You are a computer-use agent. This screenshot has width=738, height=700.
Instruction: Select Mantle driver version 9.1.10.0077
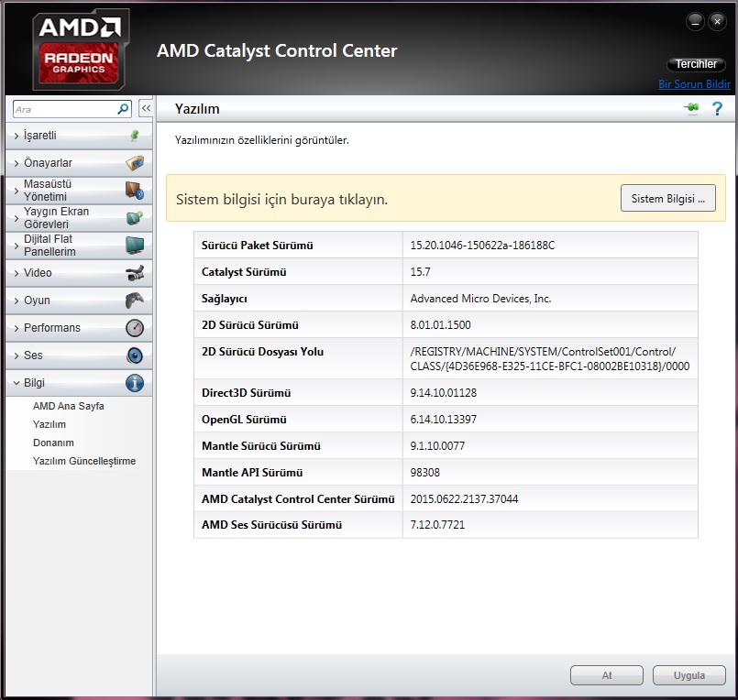pyautogui.click(x=437, y=445)
